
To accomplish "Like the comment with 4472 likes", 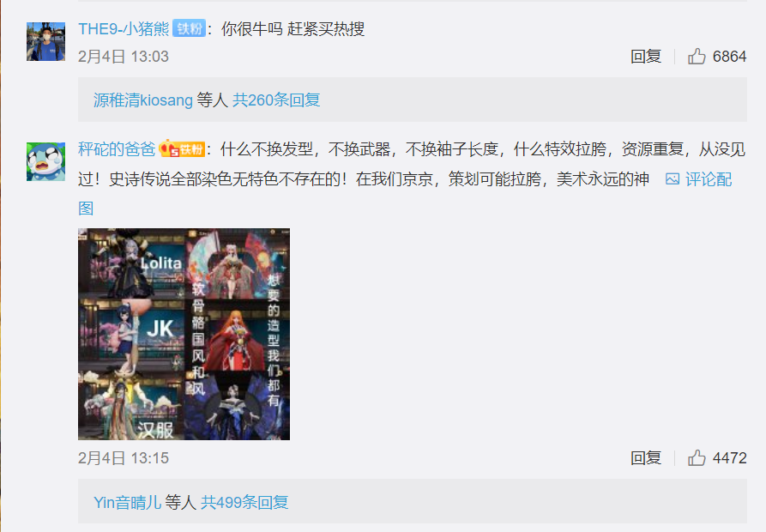I will [697, 457].
